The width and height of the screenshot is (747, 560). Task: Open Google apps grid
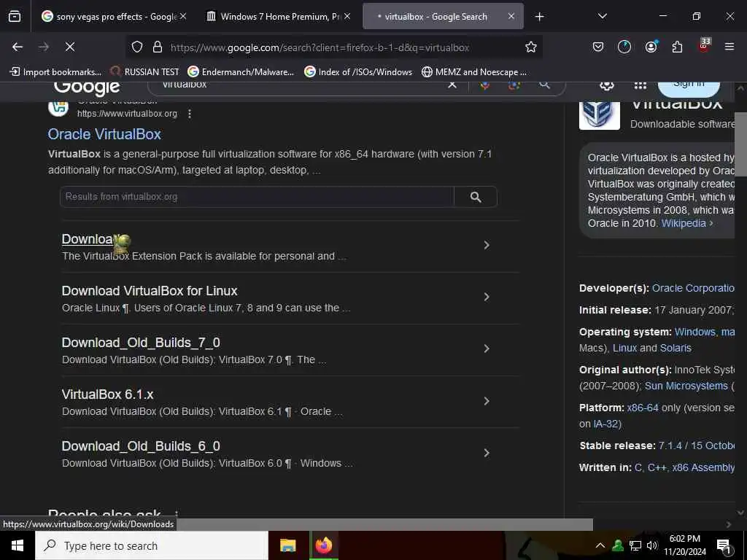pyautogui.click(x=640, y=85)
